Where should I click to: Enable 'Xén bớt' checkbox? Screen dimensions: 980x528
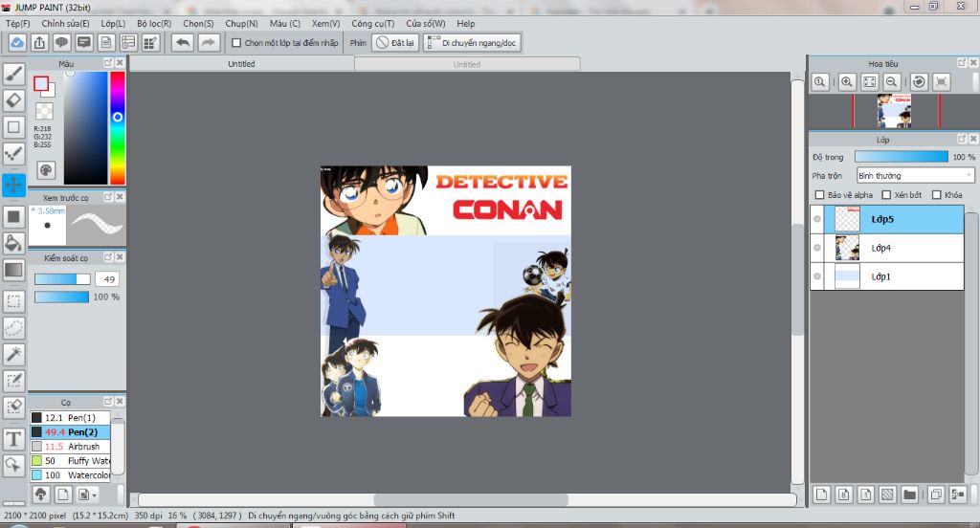886,195
